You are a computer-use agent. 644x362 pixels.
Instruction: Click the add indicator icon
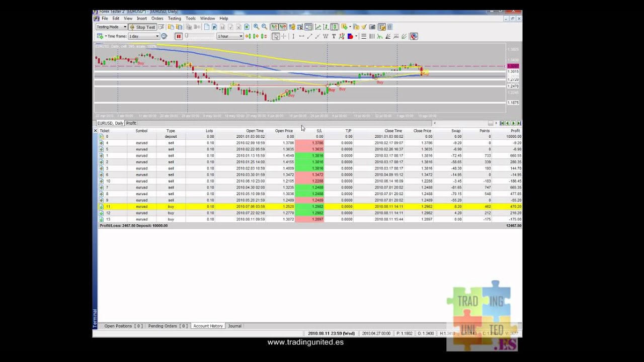coord(344,27)
